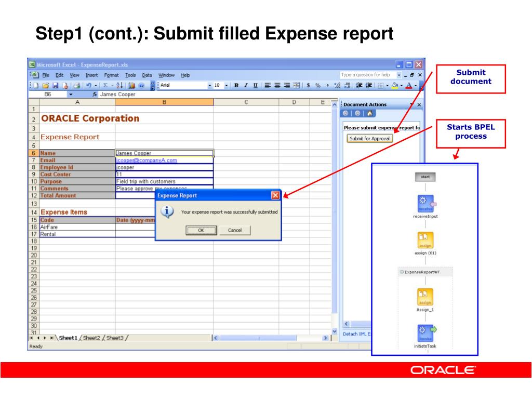532x399 pixels.
Task: Open the File menu
Action: pyautogui.click(x=46, y=75)
